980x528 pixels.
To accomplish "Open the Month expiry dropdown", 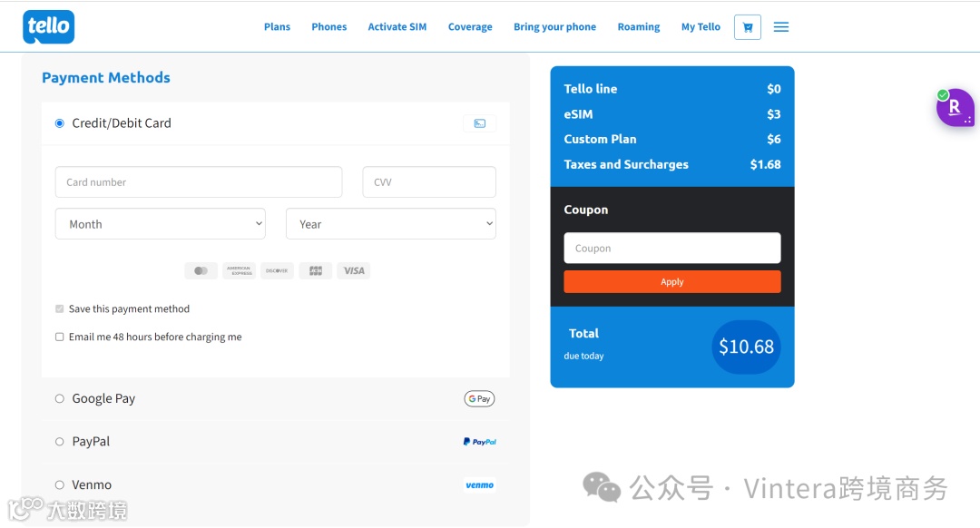I will (x=161, y=224).
